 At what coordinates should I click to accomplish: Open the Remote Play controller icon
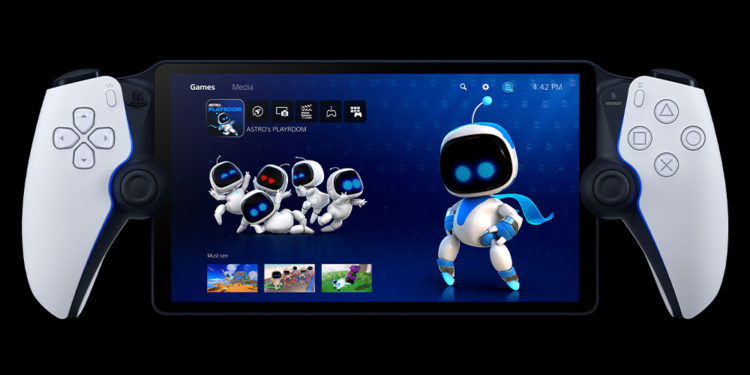click(331, 111)
